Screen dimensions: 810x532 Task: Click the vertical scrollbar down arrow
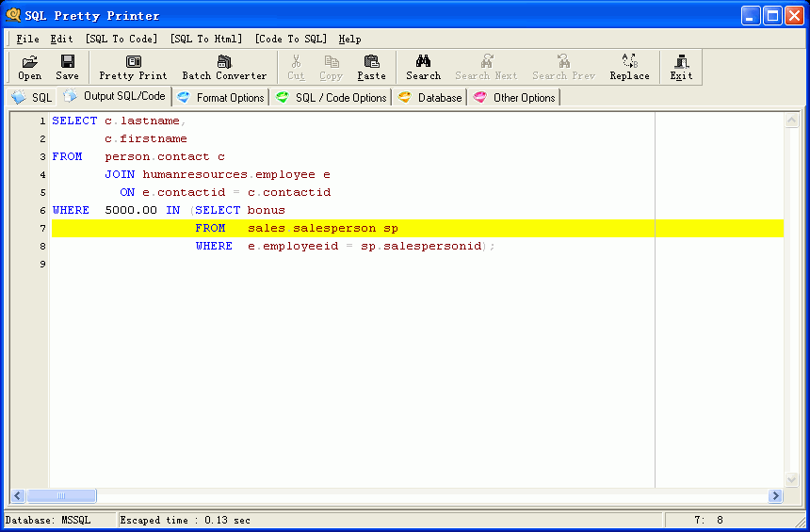pos(791,479)
